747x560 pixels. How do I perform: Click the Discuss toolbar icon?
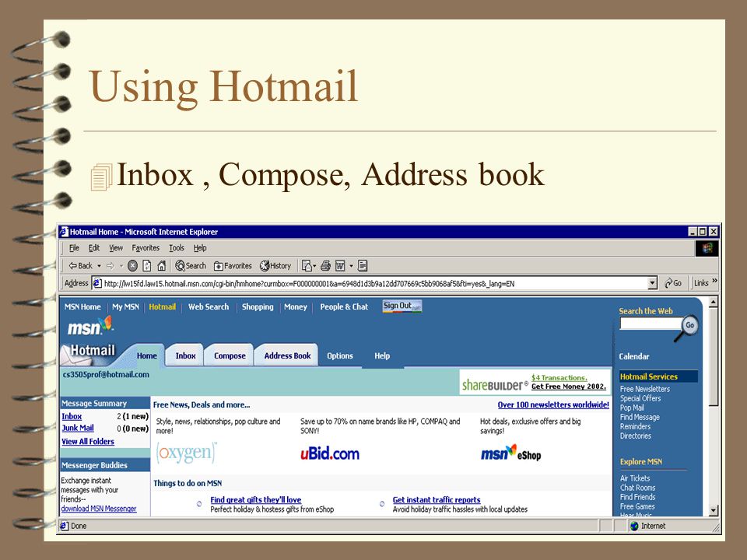point(363,266)
